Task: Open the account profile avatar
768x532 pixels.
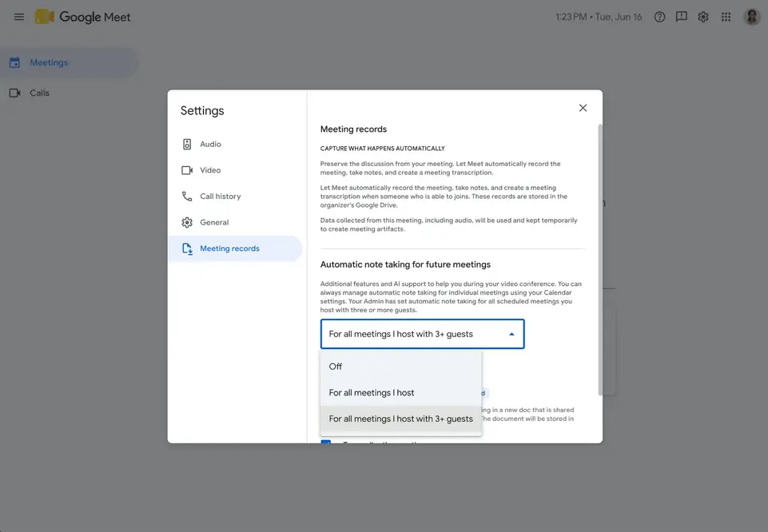Action: click(751, 17)
